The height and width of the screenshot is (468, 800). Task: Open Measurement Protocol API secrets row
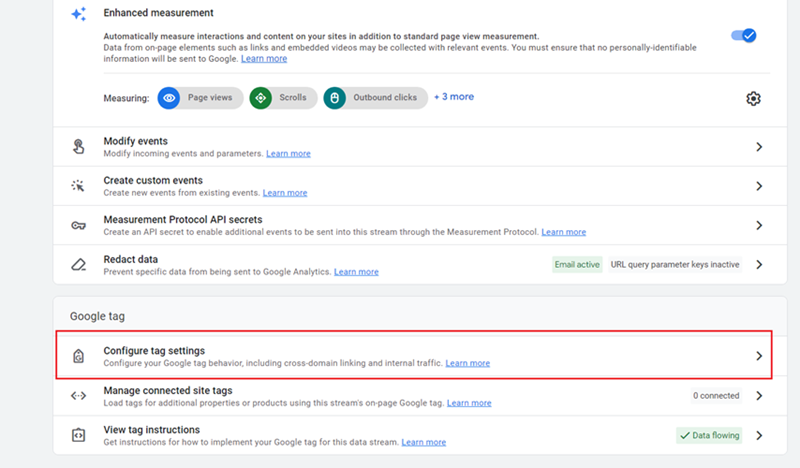(x=420, y=225)
